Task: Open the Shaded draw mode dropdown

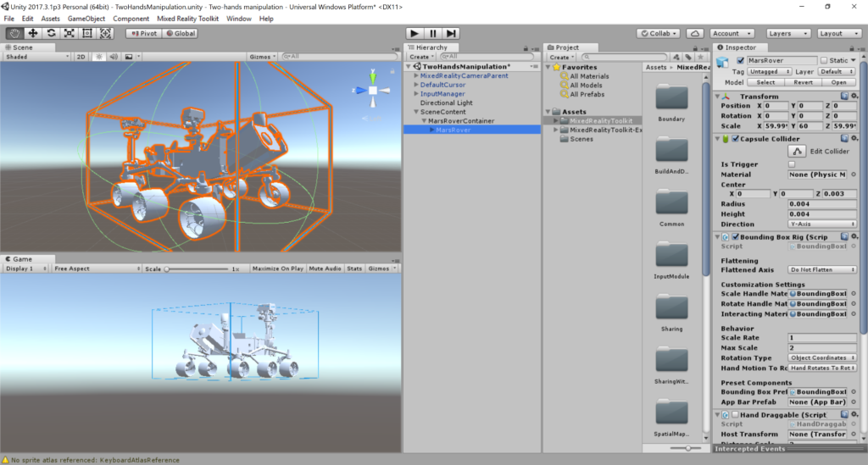Action: [36, 57]
